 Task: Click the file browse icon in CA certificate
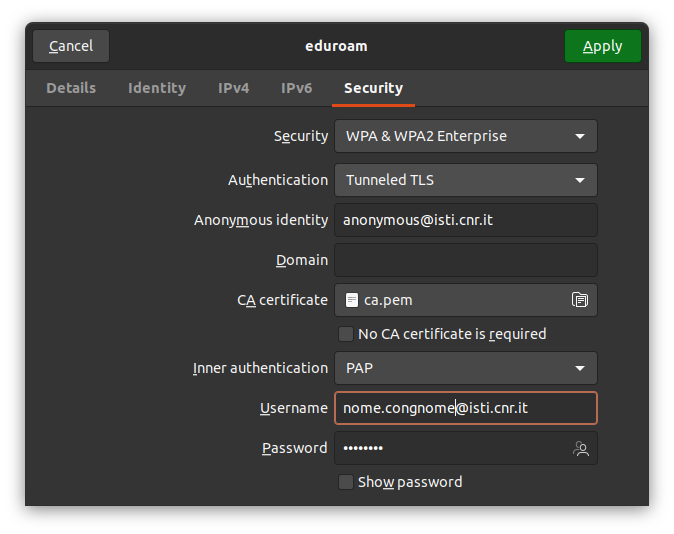[x=579, y=300]
